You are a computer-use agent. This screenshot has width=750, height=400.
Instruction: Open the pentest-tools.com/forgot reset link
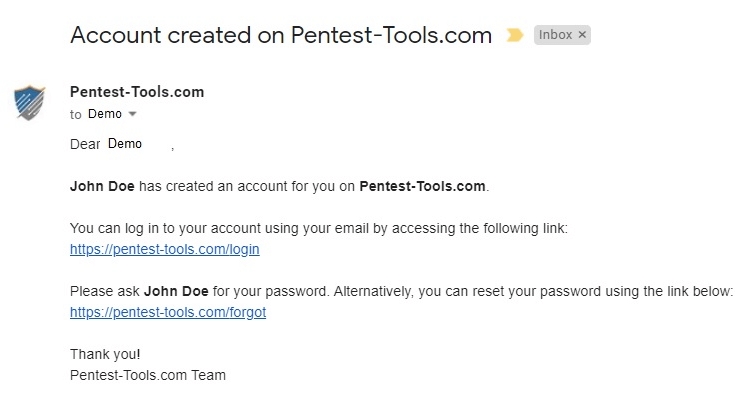click(x=168, y=312)
